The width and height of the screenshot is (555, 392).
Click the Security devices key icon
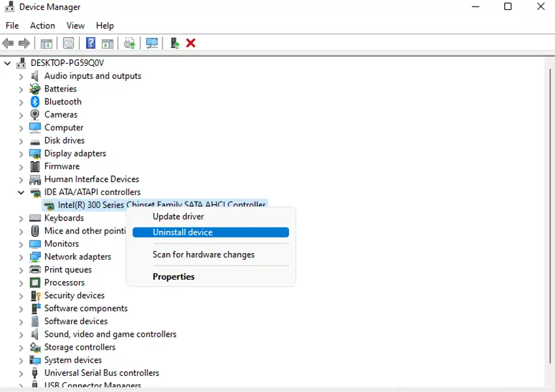35,295
